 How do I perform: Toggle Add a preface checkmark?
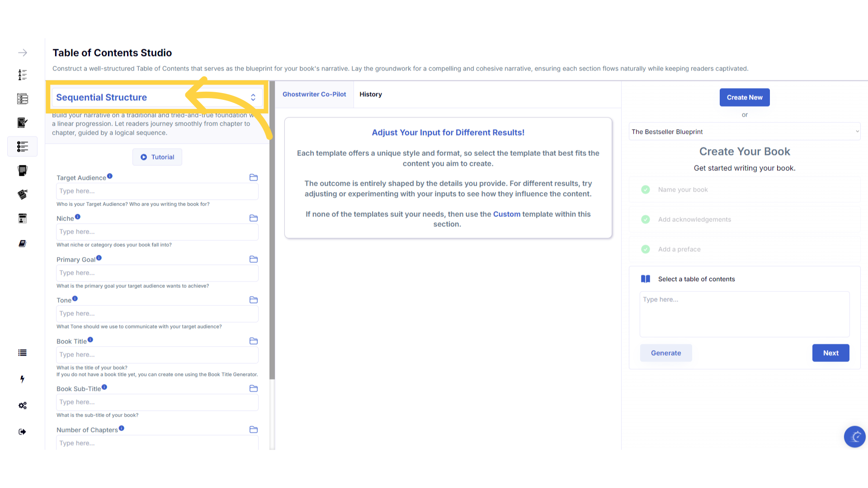pos(646,249)
